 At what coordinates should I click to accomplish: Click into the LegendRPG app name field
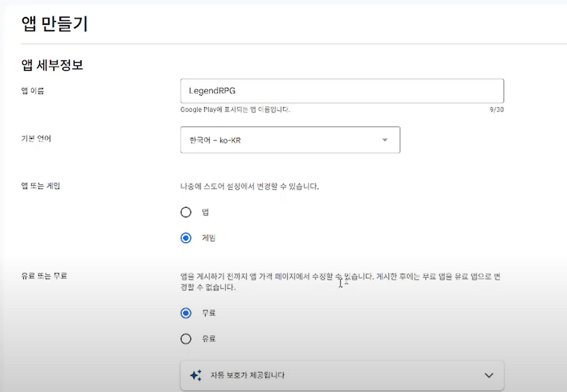(x=342, y=91)
